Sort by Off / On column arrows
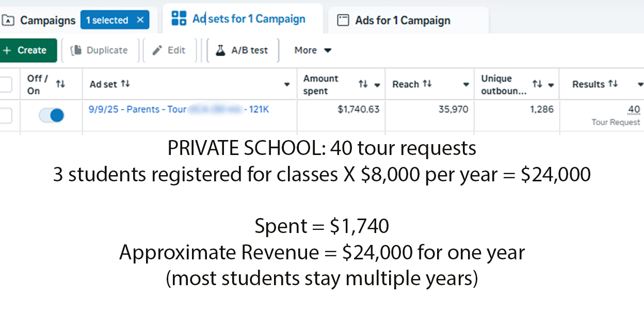The height and width of the screenshot is (310, 644). click(60, 84)
